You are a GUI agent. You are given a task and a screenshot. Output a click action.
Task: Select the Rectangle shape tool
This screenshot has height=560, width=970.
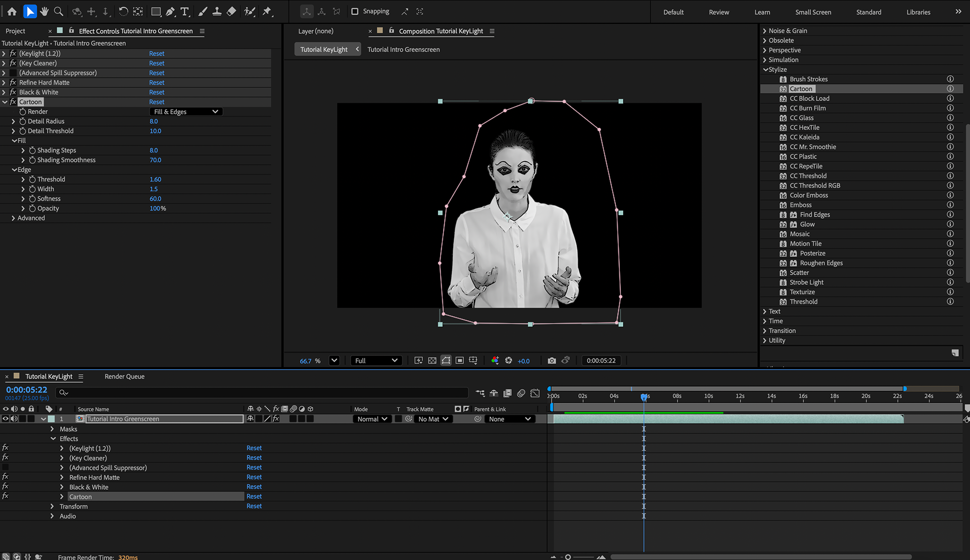point(156,11)
